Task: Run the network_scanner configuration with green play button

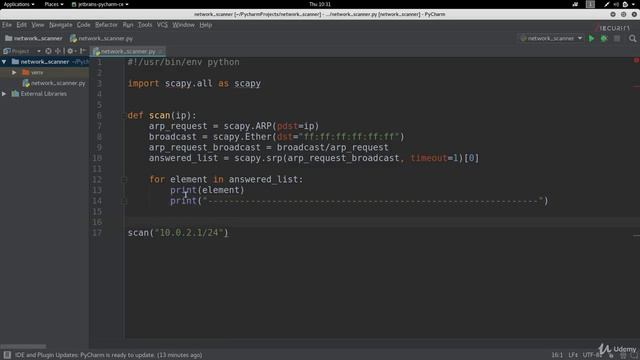Action: click(x=591, y=38)
